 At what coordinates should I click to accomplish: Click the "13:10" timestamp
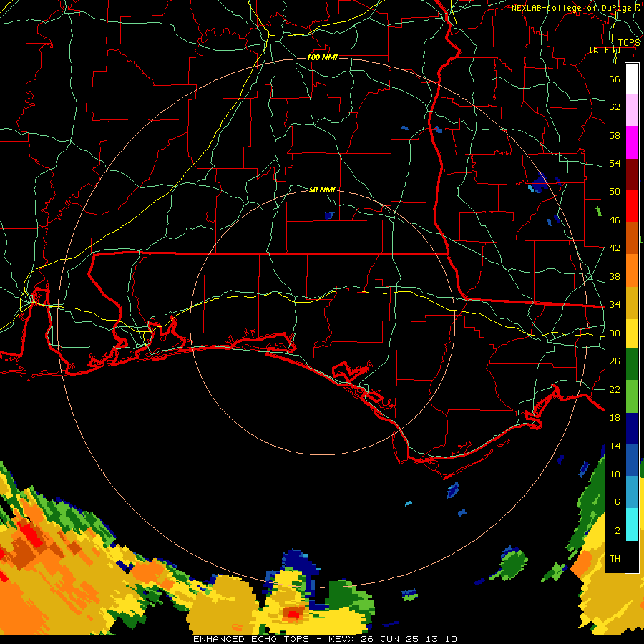[x=441, y=639]
